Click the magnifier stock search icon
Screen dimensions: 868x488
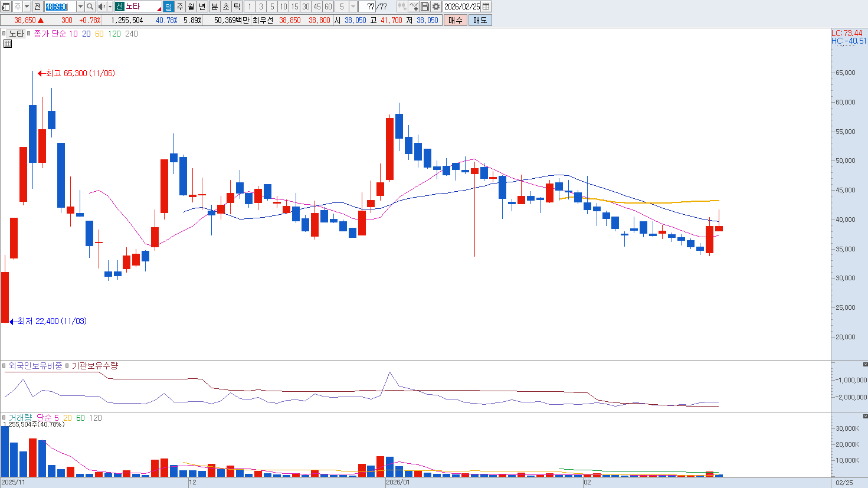pyautogui.click(x=90, y=6)
